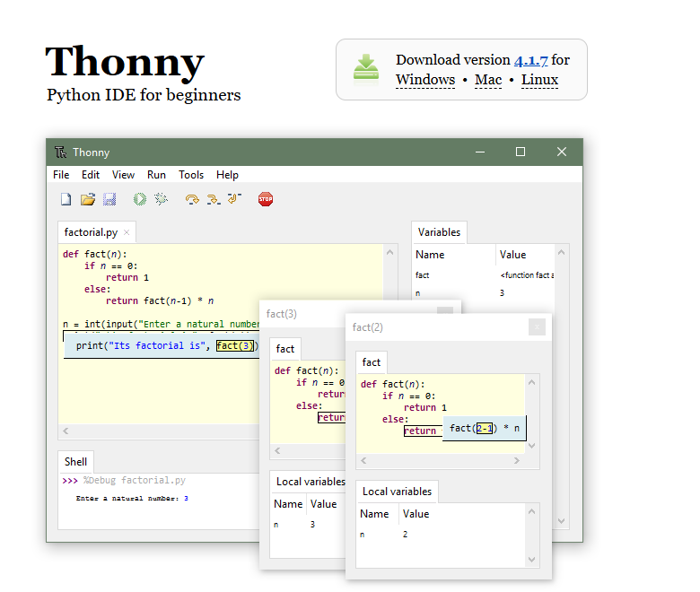This screenshot has width=700, height=592.
Task: Click fact(2) code scroll right arrow
Action: tap(517, 460)
